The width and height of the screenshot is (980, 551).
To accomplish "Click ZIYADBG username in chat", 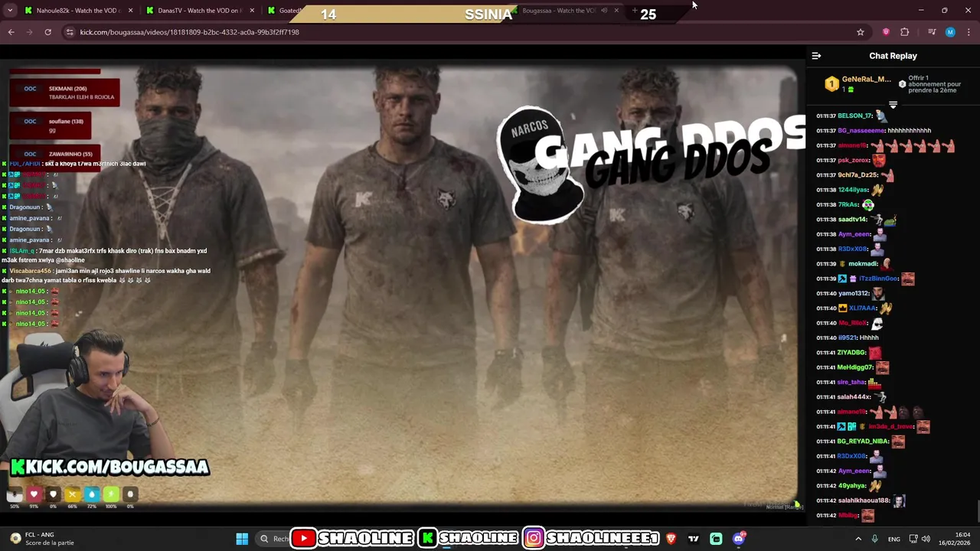I will coord(851,353).
